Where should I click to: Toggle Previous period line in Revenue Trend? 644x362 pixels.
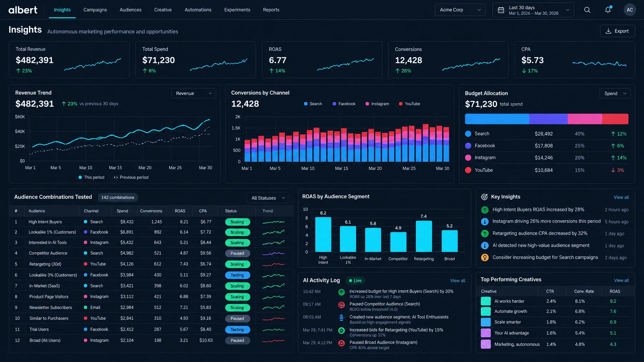(x=131, y=177)
